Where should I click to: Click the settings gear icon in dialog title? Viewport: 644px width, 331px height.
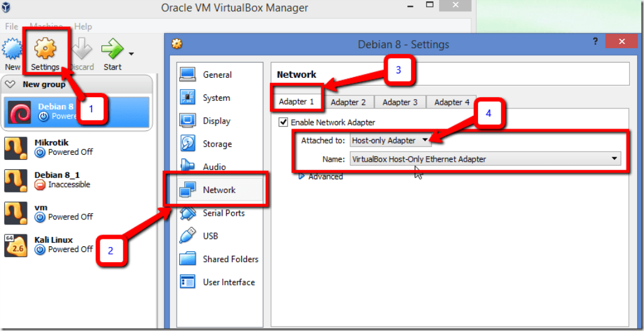pos(177,44)
